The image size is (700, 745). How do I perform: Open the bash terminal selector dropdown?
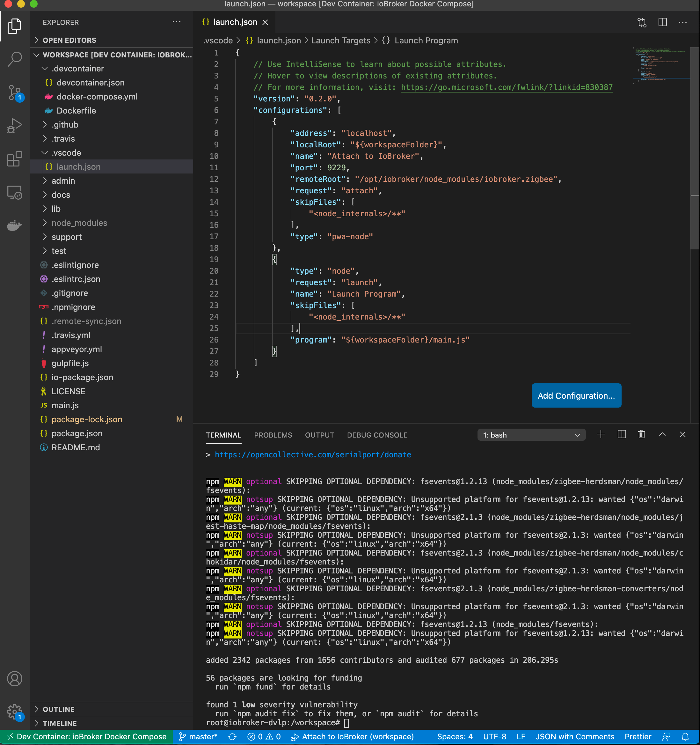(531, 435)
